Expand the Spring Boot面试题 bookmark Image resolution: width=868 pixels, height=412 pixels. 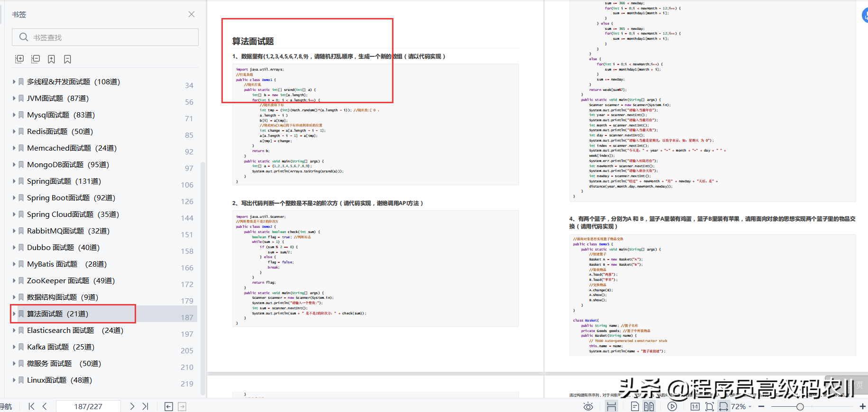14,197
